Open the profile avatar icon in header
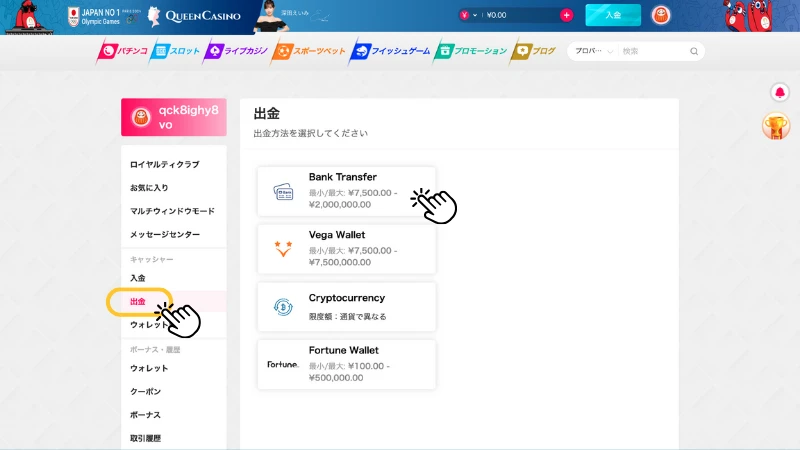 point(661,15)
